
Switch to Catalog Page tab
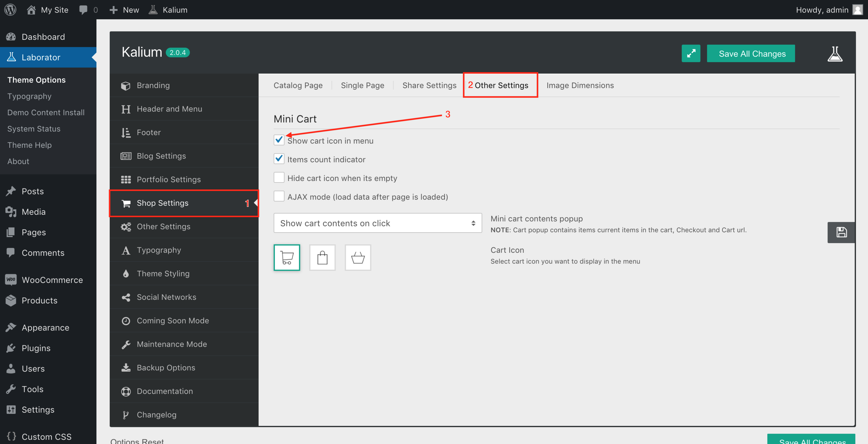click(x=298, y=85)
